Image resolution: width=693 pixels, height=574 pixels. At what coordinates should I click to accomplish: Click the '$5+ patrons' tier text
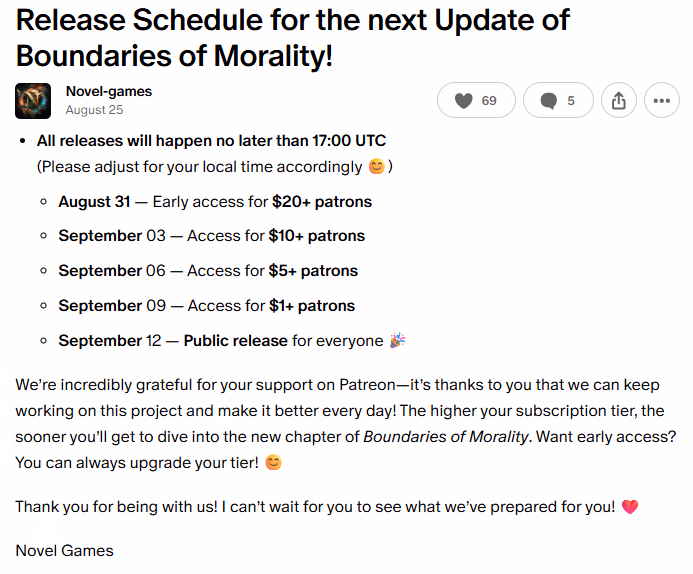tap(313, 271)
